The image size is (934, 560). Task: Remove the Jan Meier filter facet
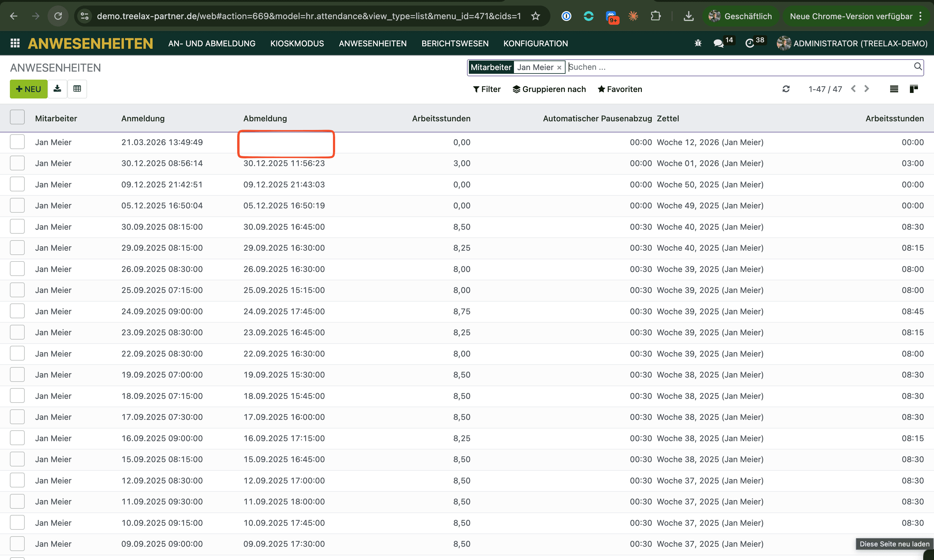(x=559, y=68)
